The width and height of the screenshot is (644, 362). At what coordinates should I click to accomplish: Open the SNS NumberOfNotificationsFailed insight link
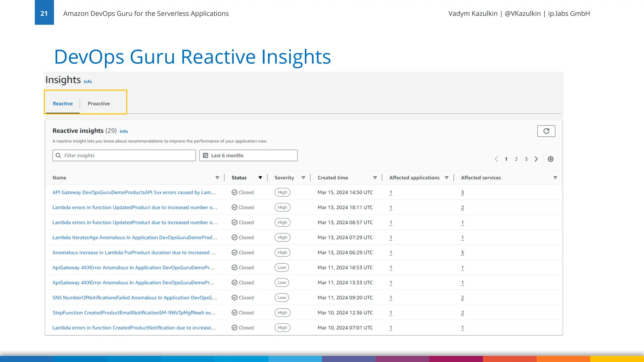point(135,298)
